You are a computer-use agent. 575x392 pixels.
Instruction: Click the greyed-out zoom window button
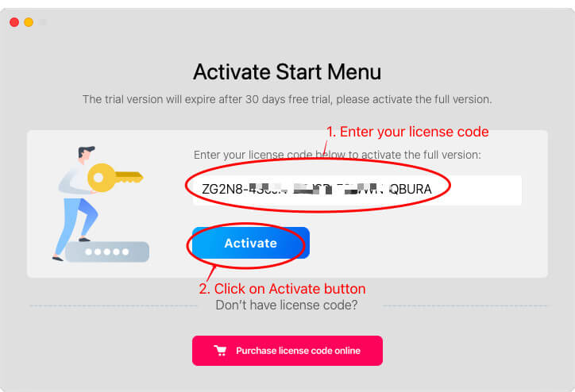point(43,22)
